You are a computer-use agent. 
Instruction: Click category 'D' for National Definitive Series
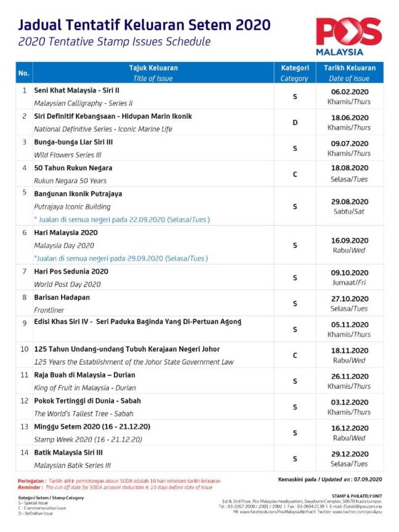[x=294, y=122]
